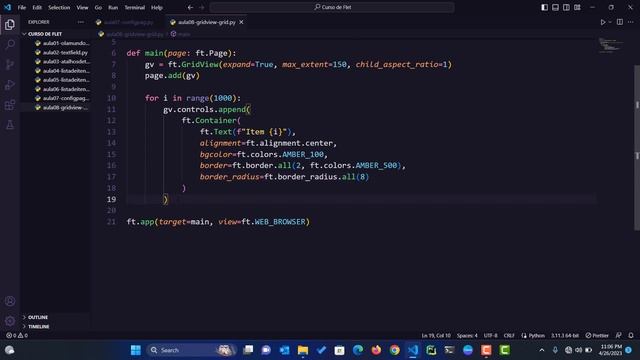640x360 pixels.
Task: Switch to the aula08-gridview-grid.py tab
Action: click(207, 22)
